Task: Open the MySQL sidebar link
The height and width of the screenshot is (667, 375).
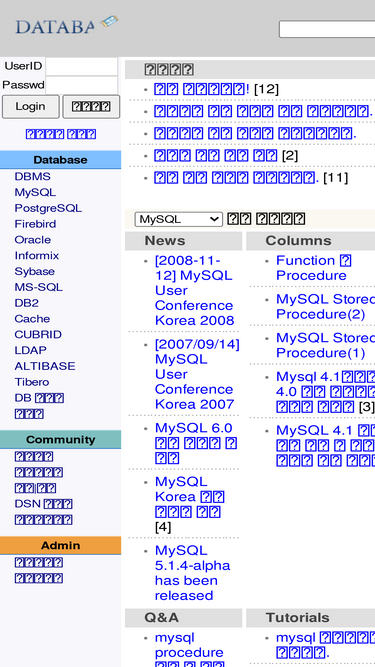Action: 35,192
